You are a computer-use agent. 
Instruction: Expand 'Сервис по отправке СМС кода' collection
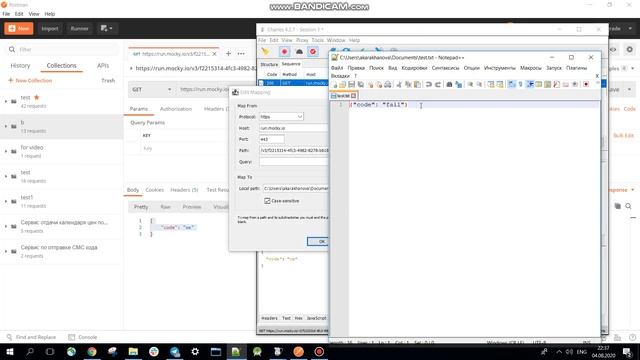coord(6,251)
